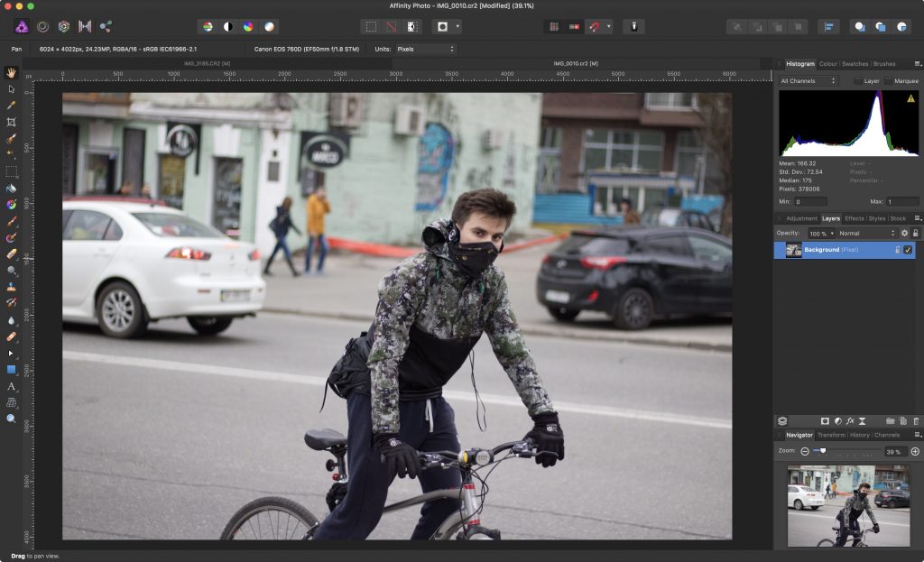
Task: Open the Adjustment panel tab
Action: 801,218
